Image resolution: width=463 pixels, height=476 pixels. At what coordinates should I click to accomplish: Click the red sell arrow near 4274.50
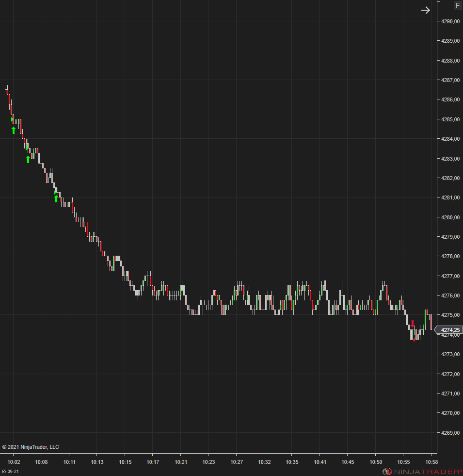click(x=412, y=324)
